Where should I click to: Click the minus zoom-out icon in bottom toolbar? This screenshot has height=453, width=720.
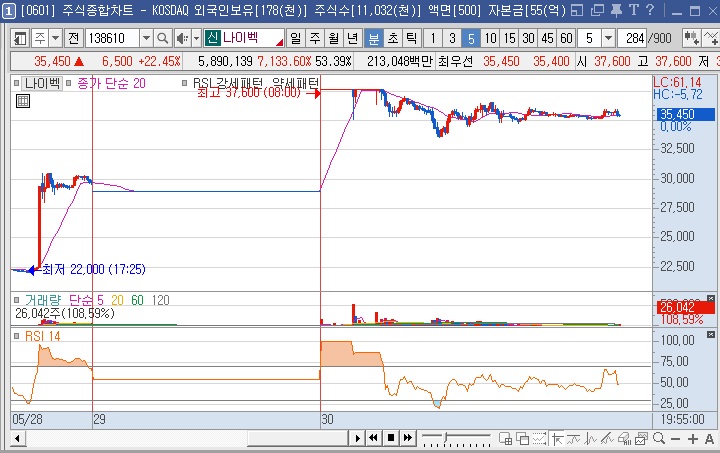click(675, 439)
